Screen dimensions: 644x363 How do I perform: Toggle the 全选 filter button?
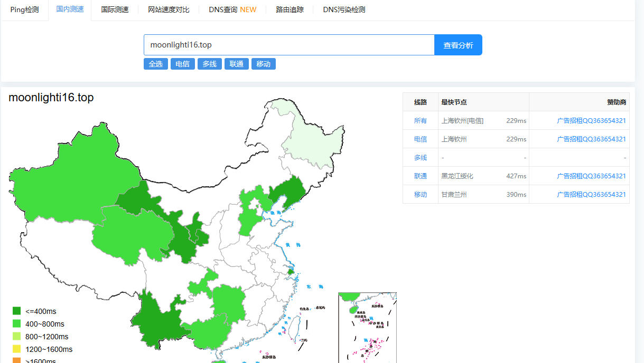(156, 64)
